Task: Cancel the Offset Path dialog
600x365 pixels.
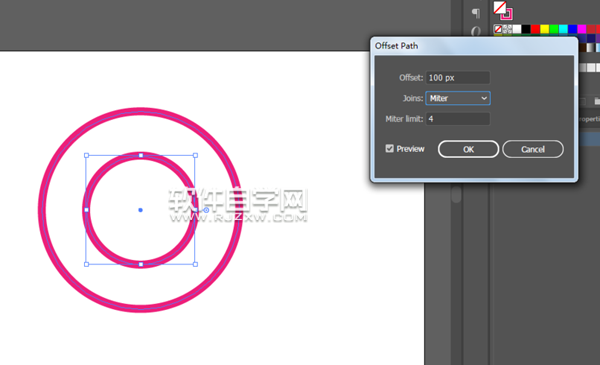Action: 533,149
